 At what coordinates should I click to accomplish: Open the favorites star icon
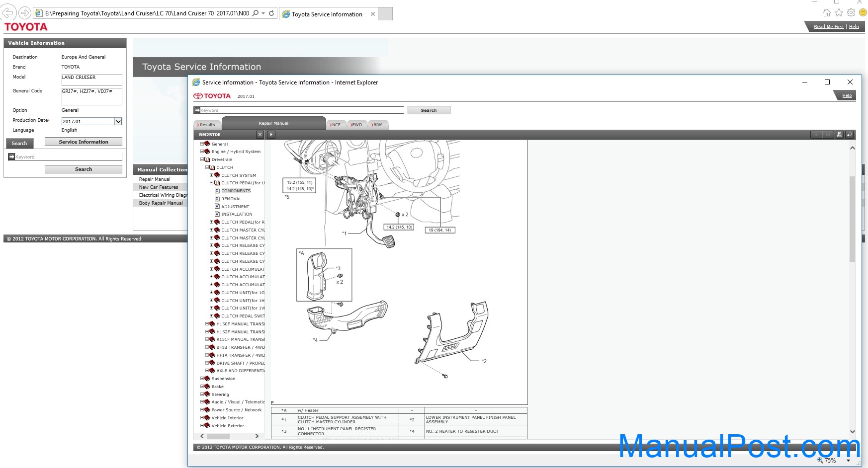[839, 13]
